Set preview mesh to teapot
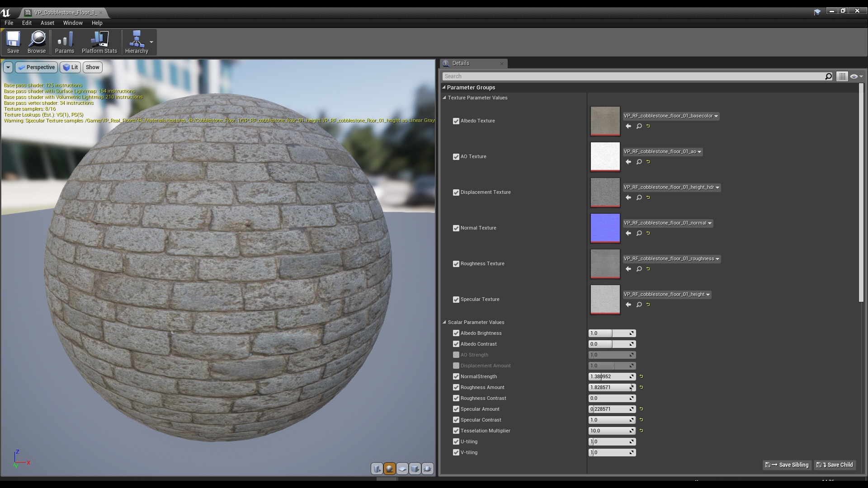Image resolution: width=868 pixels, height=488 pixels. tap(427, 469)
